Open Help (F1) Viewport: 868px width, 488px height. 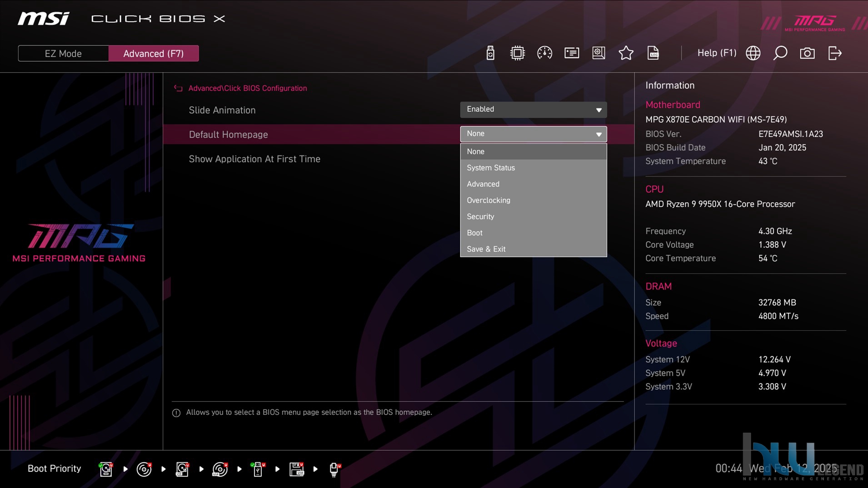tap(717, 53)
